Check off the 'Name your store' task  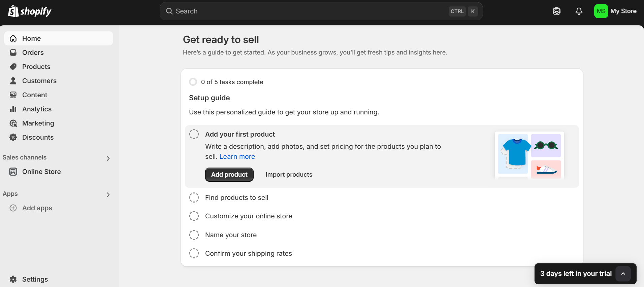(194, 235)
